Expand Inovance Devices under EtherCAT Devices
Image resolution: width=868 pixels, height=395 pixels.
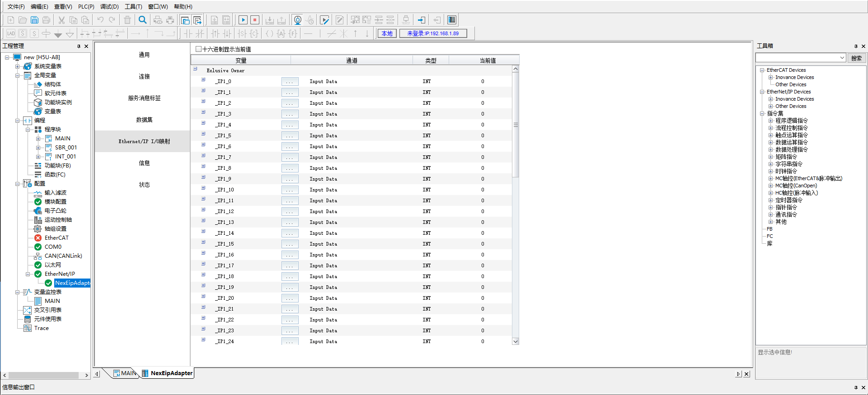pos(770,77)
